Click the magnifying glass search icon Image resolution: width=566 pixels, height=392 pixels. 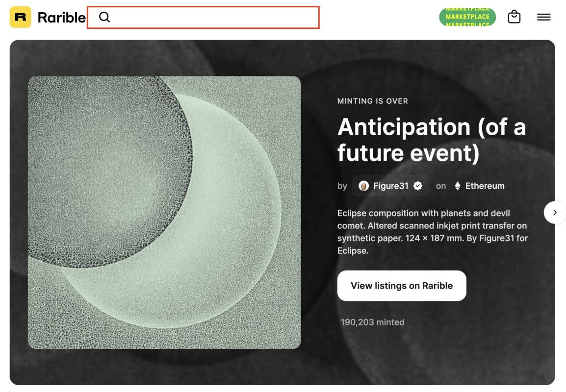point(104,17)
